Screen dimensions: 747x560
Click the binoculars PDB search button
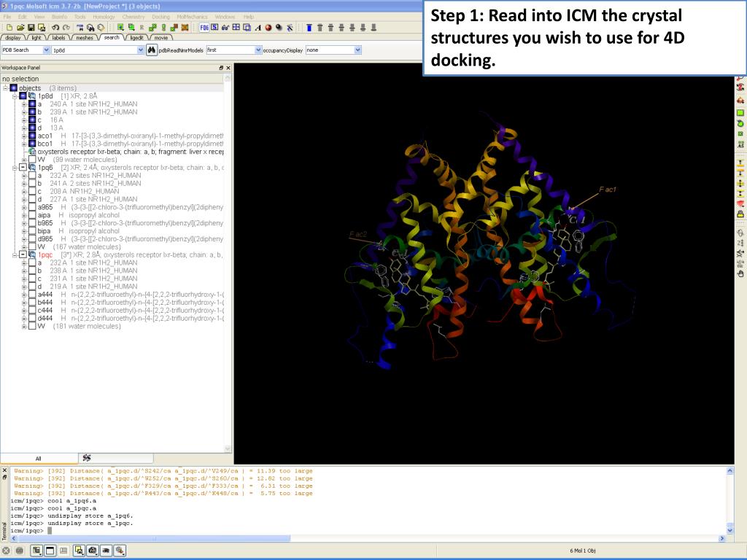coord(152,50)
